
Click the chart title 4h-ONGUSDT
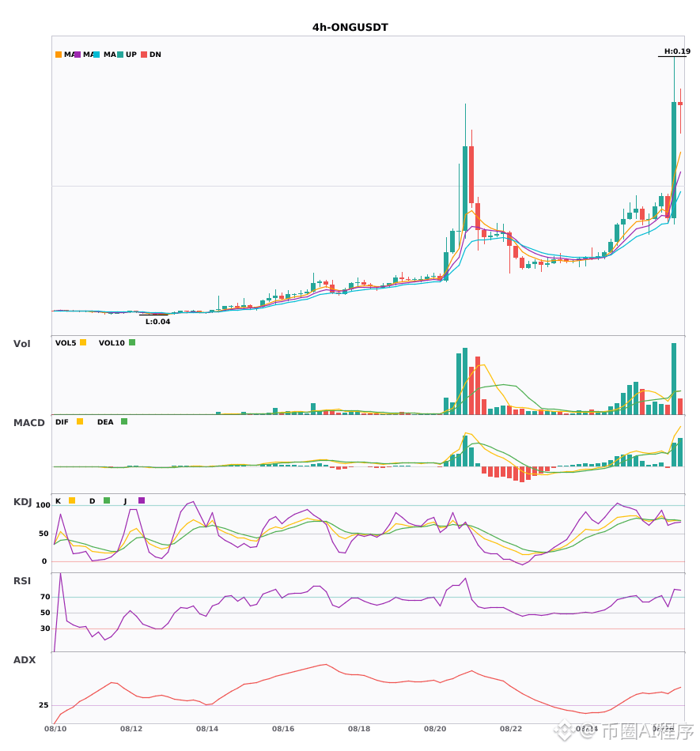pyautogui.click(x=350, y=28)
